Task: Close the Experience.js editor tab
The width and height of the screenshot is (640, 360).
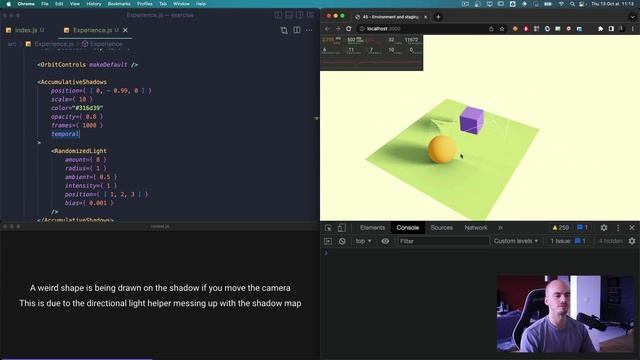Action: [x=125, y=30]
